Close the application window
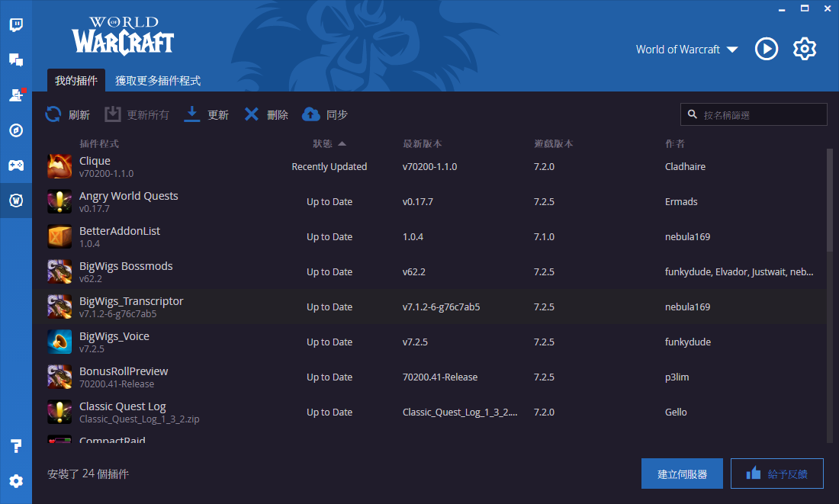Viewport: 839px width, 504px height. click(828, 8)
